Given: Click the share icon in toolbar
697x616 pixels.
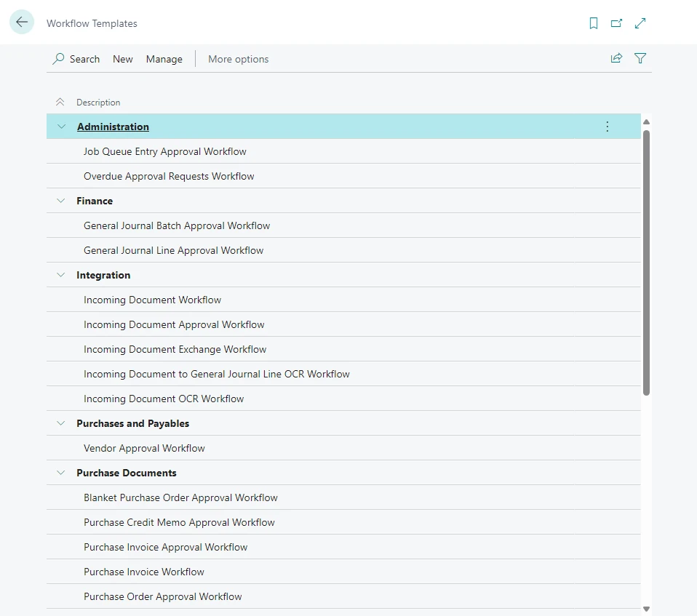Looking at the screenshot, I should click(616, 58).
